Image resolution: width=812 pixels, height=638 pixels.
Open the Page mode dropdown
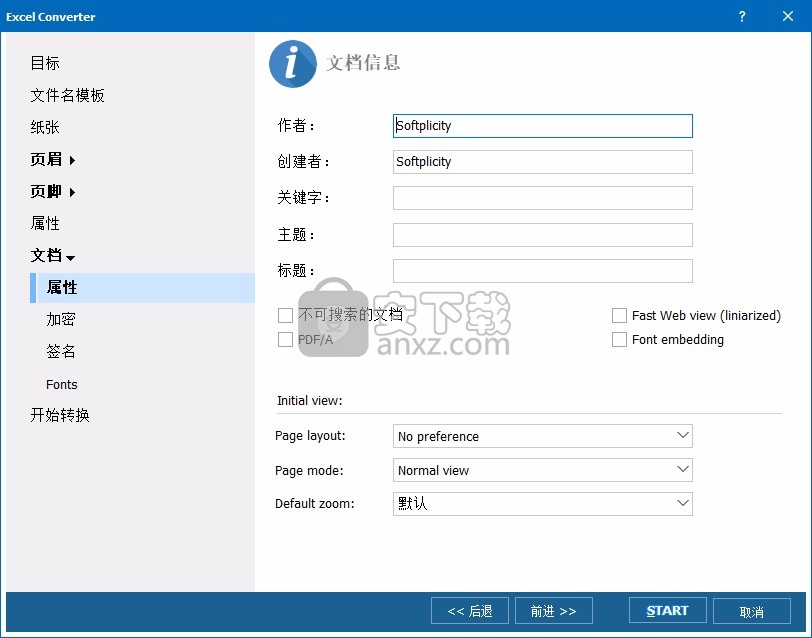542,470
